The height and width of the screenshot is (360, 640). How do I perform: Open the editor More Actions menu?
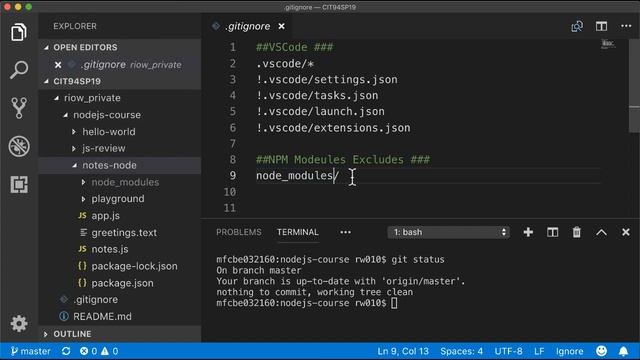pyautogui.click(x=626, y=27)
